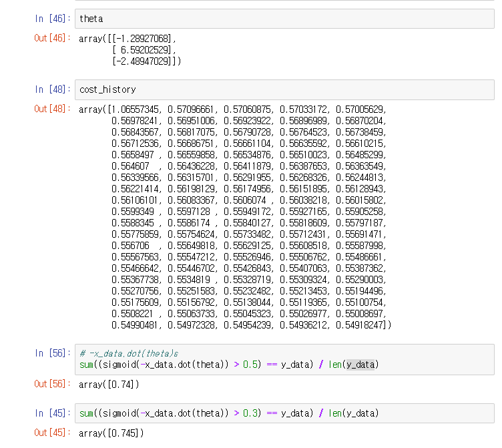The width and height of the screenshot is (502, 448).
Task: Click cost value 0.56870204
Action: click(x=359, y=121)
